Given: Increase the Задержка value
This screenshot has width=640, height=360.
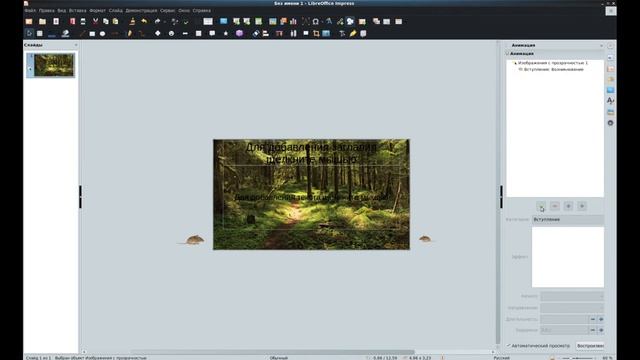Looking at the screenshot, I should 600,330.
